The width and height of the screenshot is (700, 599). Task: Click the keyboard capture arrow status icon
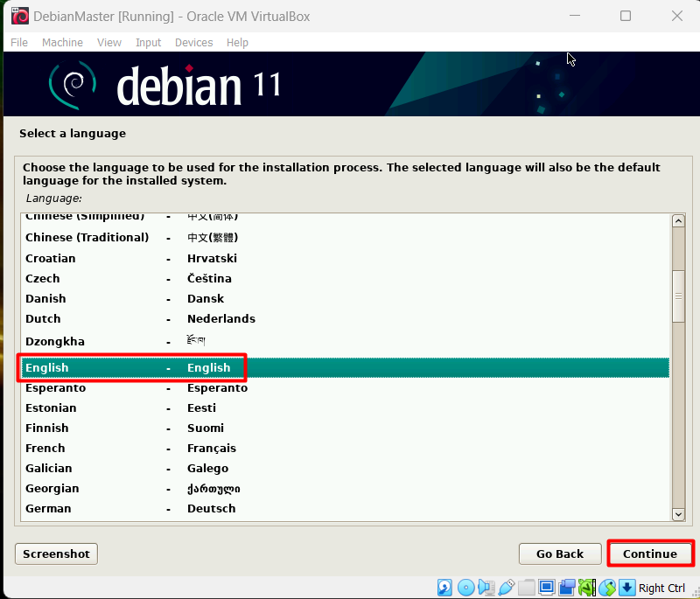click(x=627, y=588)
